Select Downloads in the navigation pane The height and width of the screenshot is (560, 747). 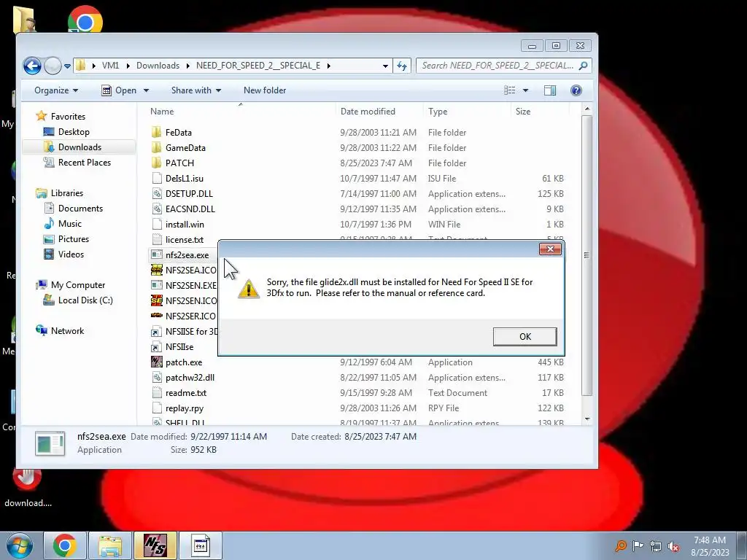[80, 147]
